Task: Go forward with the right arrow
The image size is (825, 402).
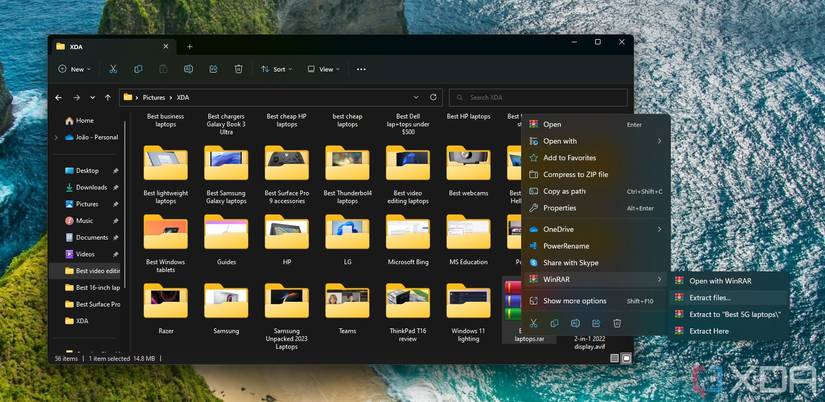Action: pyautogui.click(x=76, y=97)
